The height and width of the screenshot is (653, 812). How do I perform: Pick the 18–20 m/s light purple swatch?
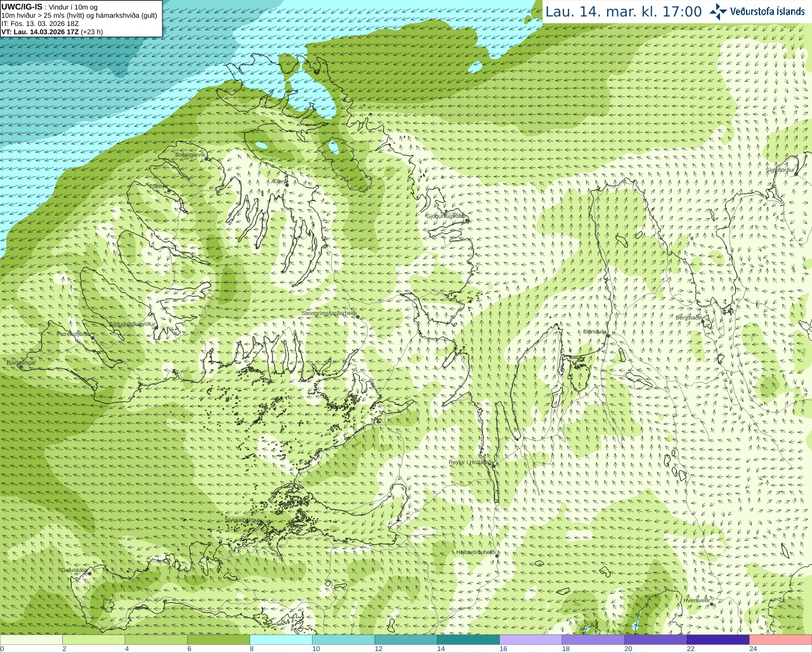[x=593, y=640]
